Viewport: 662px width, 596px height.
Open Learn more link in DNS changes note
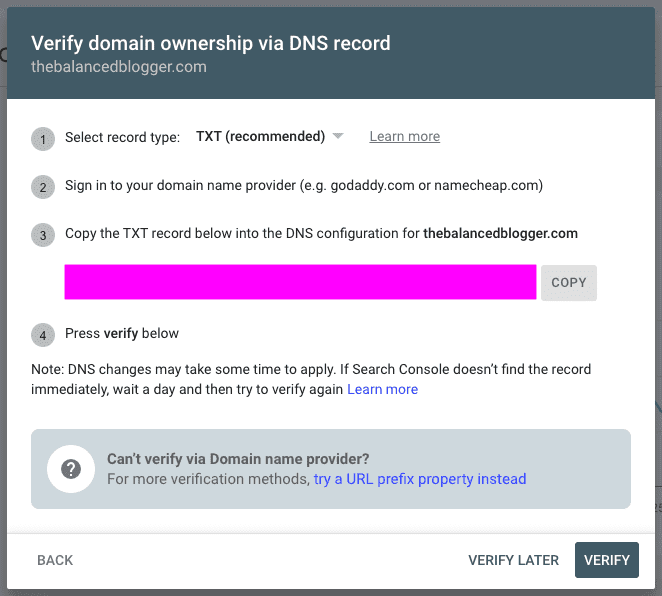[382, 389]
